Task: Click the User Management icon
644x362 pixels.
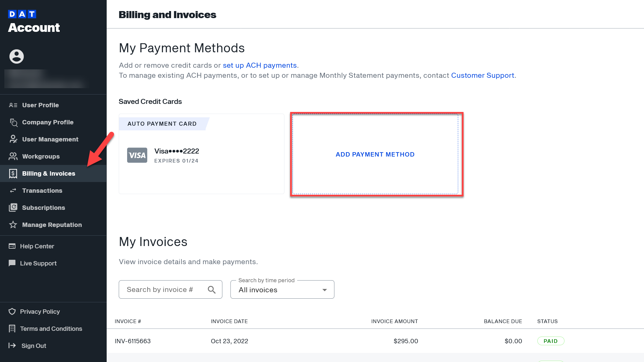Action: click(x=13, y=139)
